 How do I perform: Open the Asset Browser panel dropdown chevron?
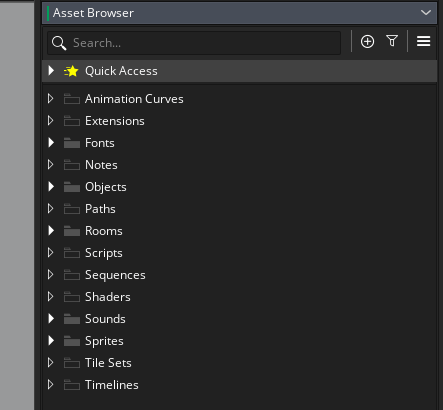coord(426,13)
